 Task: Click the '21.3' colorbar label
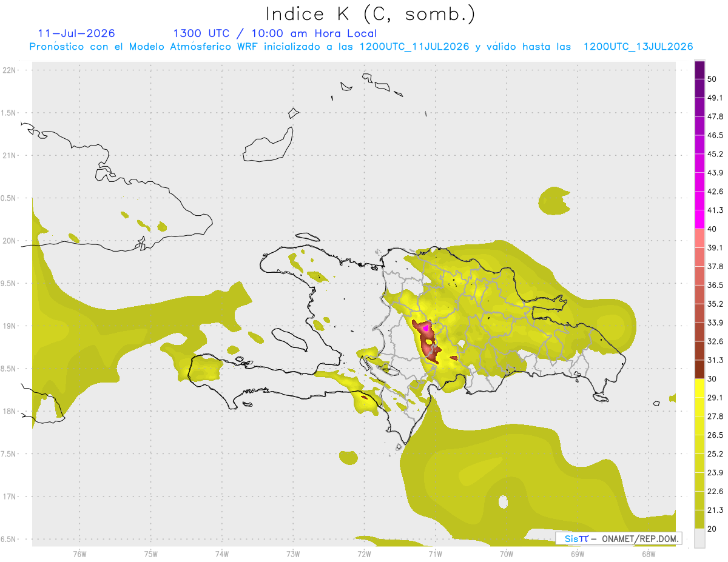[x=715, y=511]
